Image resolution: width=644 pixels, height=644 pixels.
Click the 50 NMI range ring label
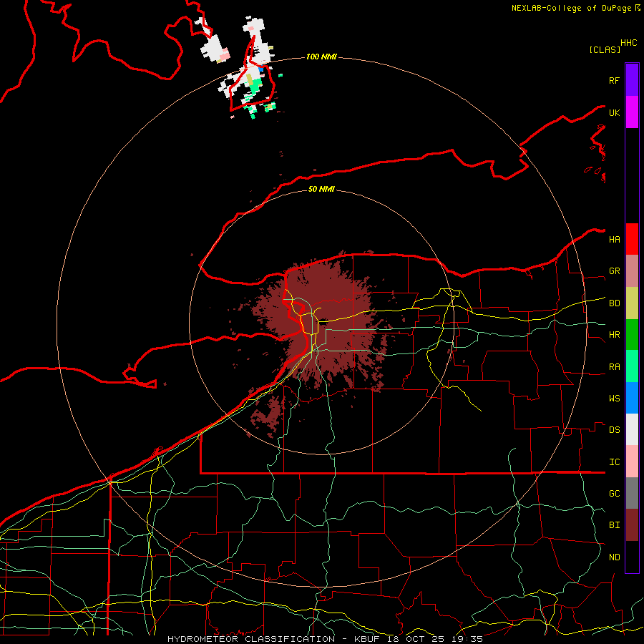(x=321, y=189)
